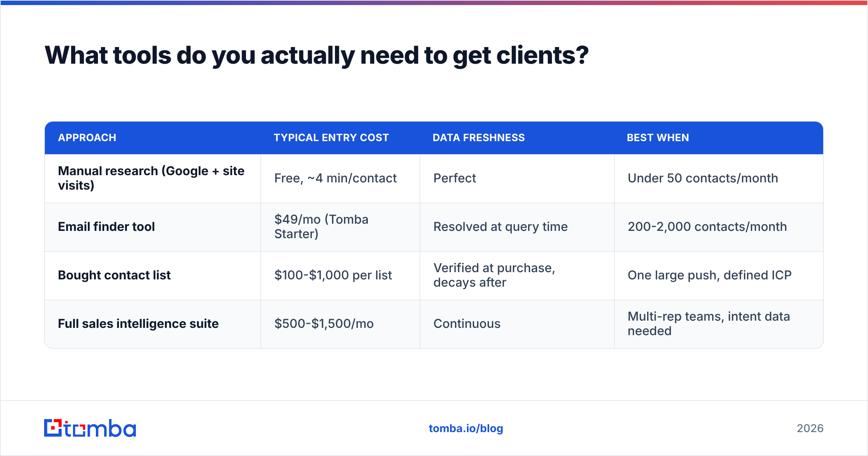The width and height of the screenshot is (868, 456).
Task: Click the 2026 year label
Action: (810, 428)
